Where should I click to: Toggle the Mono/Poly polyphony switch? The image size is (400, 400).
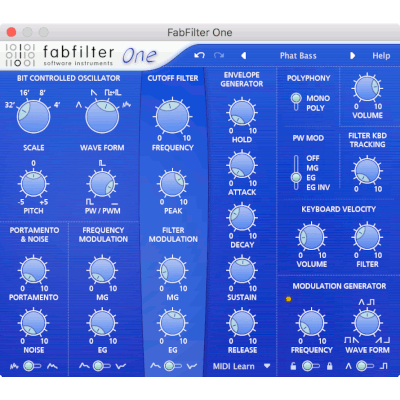[x=296, y=102]
